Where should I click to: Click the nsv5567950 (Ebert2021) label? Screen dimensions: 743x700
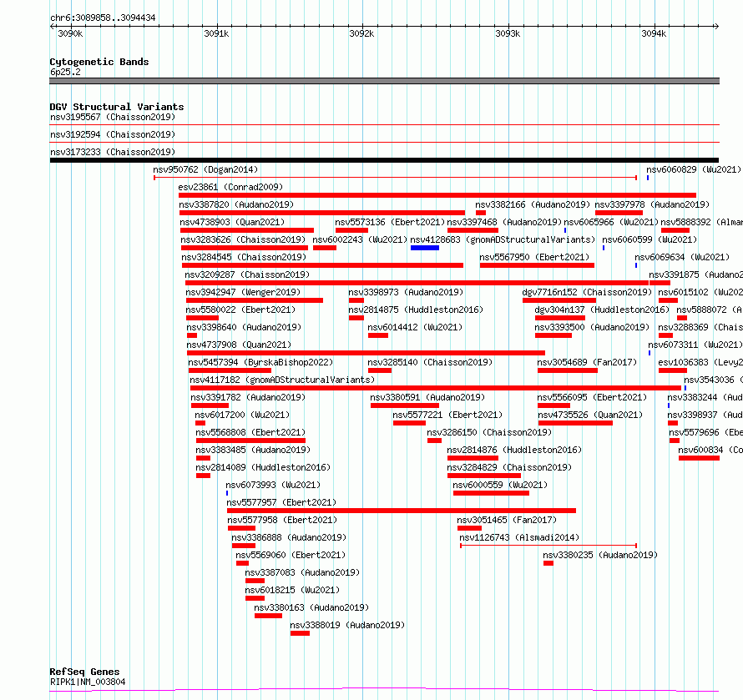click(534, 257)
